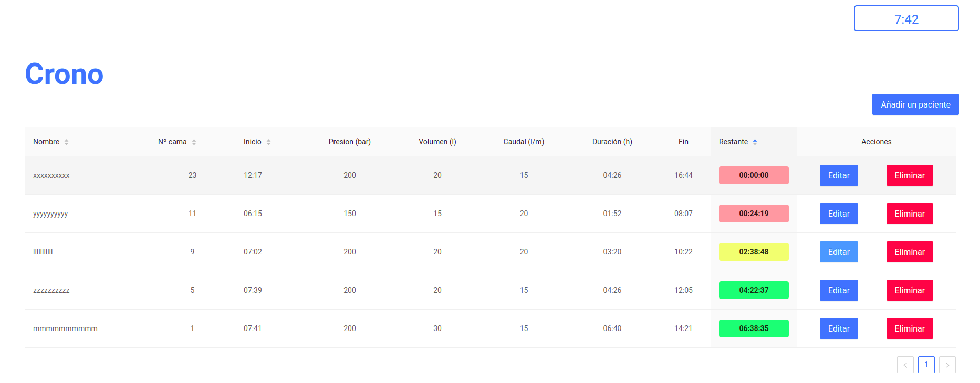The width and height of the screenshot is (980, 383).
Task: Go to previous page with left chevron
Action: [905, 365]
